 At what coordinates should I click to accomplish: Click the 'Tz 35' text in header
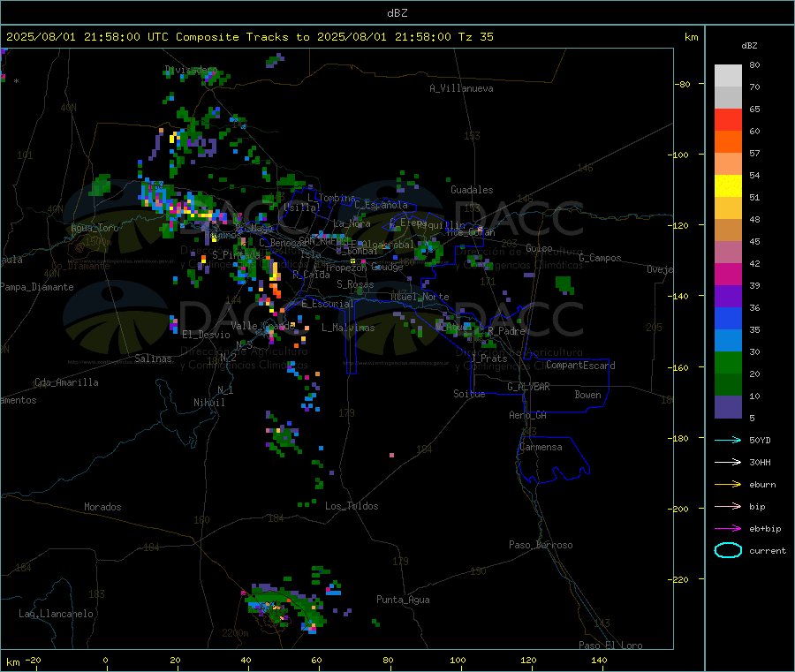475,37
